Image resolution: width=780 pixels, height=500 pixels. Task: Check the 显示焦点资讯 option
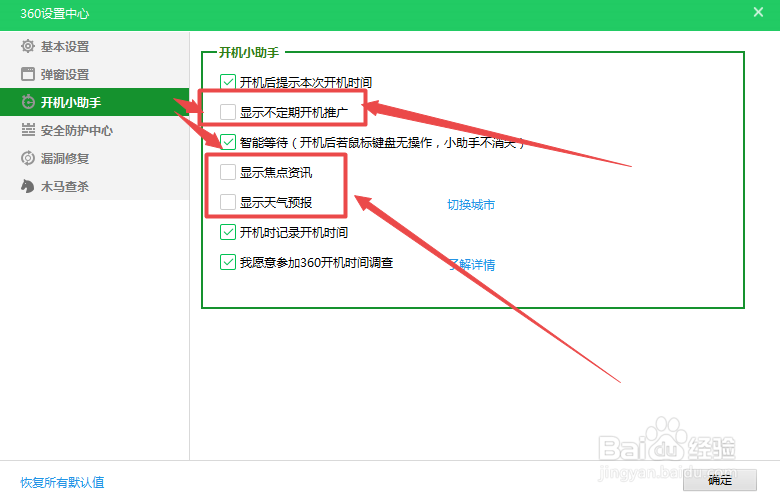(228, 172)
